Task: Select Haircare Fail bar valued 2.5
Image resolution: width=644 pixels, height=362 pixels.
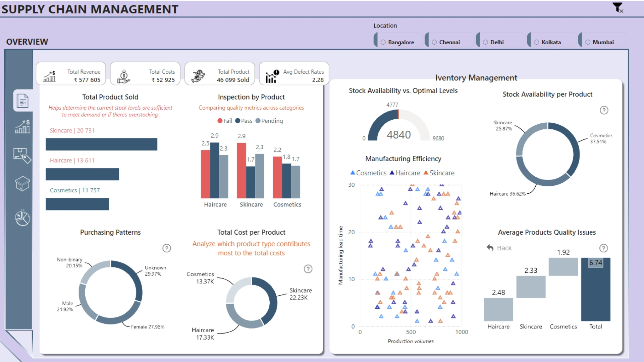Action: [205, 174]
